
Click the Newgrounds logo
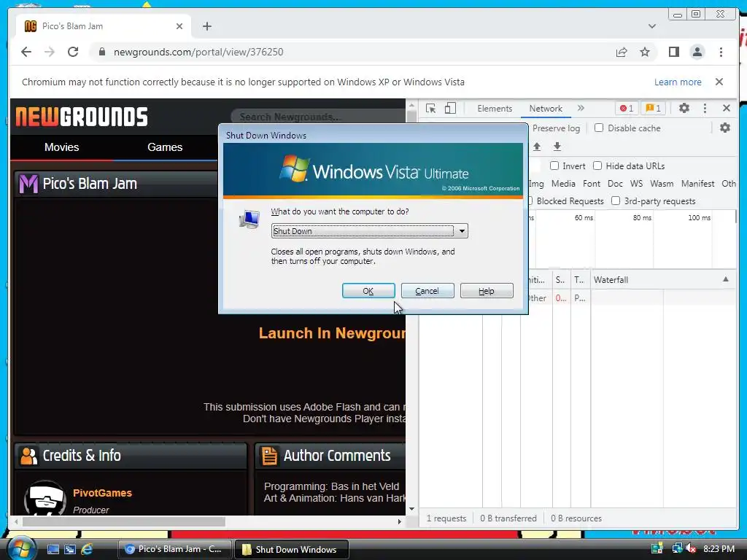[82, 117]
